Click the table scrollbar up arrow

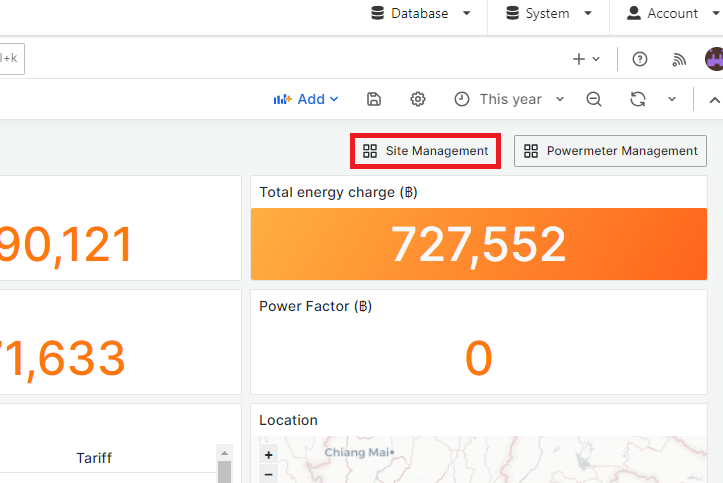[x=224, y=454]
